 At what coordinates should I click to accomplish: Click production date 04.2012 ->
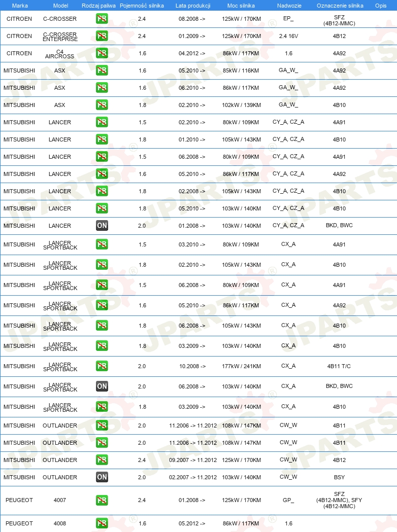coord(192,53)
